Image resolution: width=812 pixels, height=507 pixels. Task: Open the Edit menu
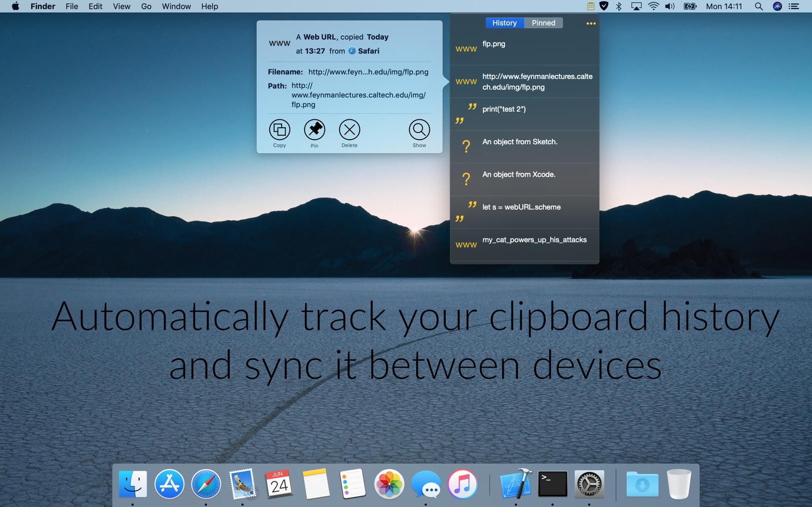tap(95, 6)
